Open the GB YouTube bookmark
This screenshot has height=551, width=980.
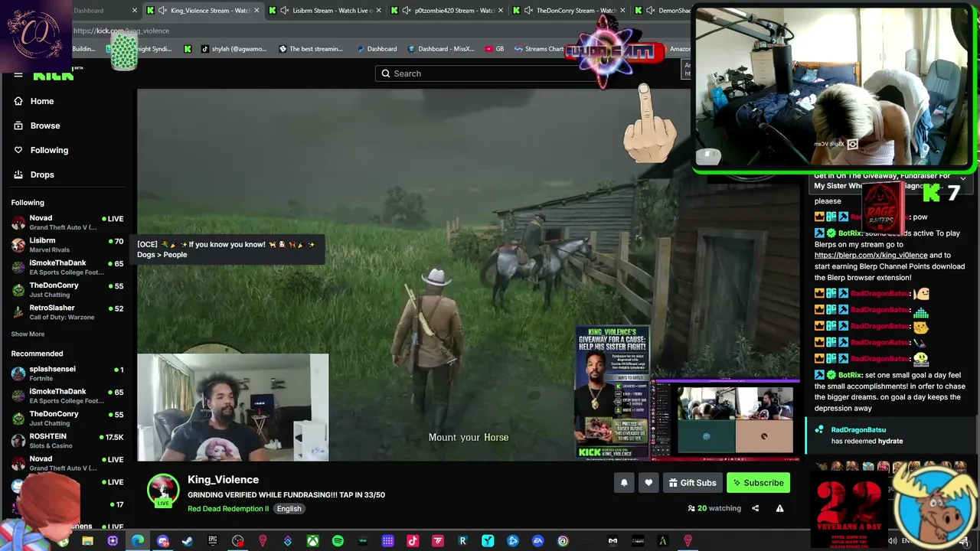495,49
